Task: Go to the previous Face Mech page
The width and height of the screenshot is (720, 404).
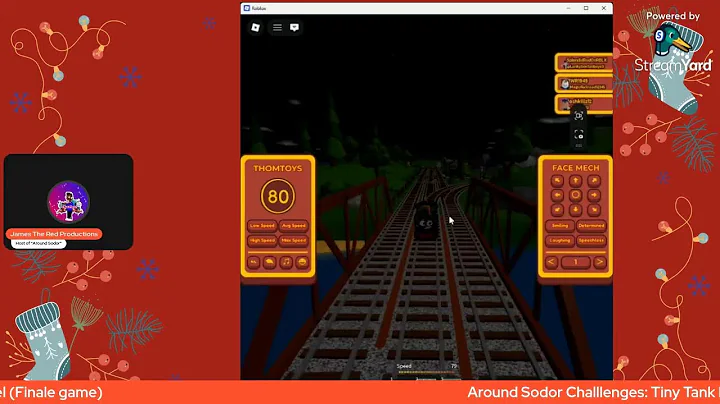Action: 551,262
